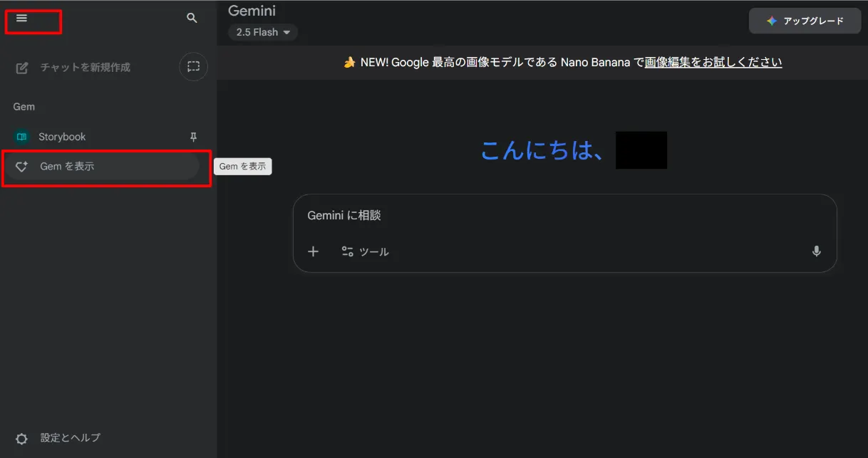This screenshot has width=868, height=458.
Task: Open the 2.5 Flash model dropdown
Action: [x=263, y=32]
